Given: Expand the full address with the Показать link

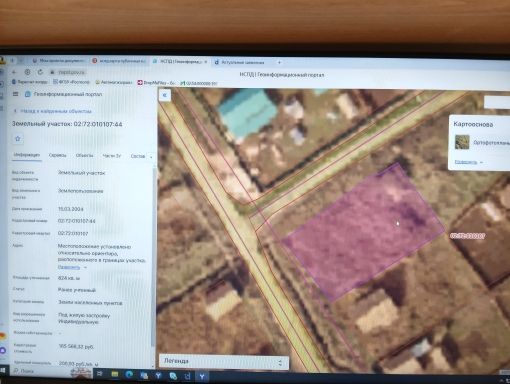Looking at the screenshot, I should [x=69, y=267].
